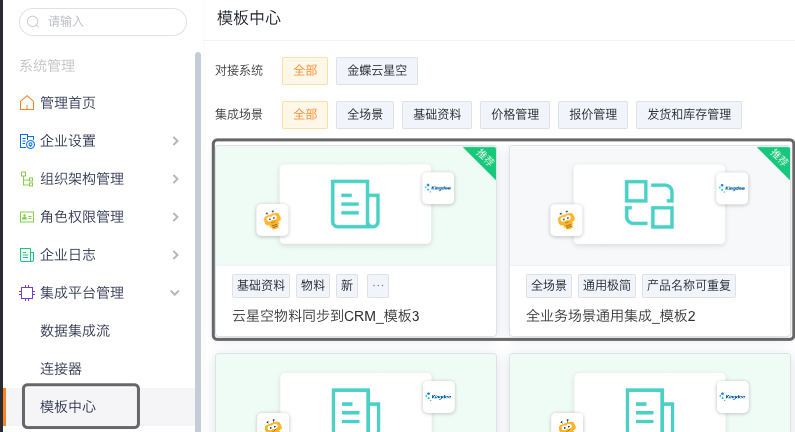
Task: Click Kingdee logo on 全业务场景通用集成_模板2 card
Action: (x=732, y=188)
